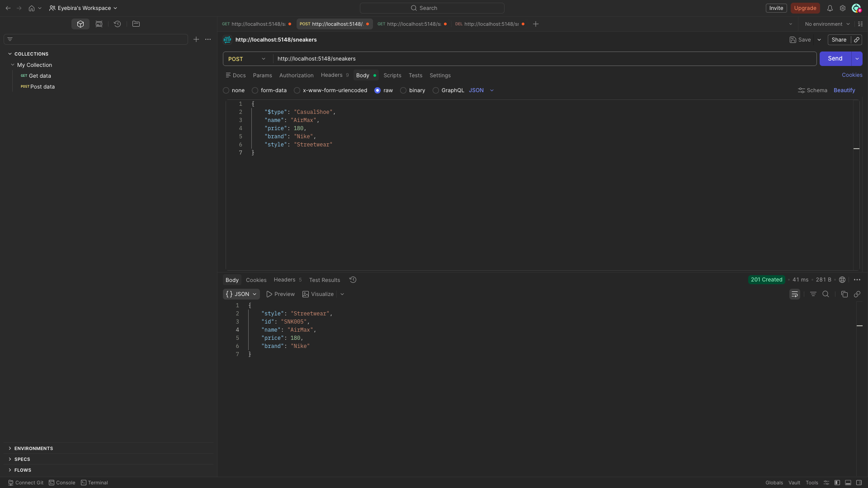Open the Authorization tab

click(x=296, y=75)
